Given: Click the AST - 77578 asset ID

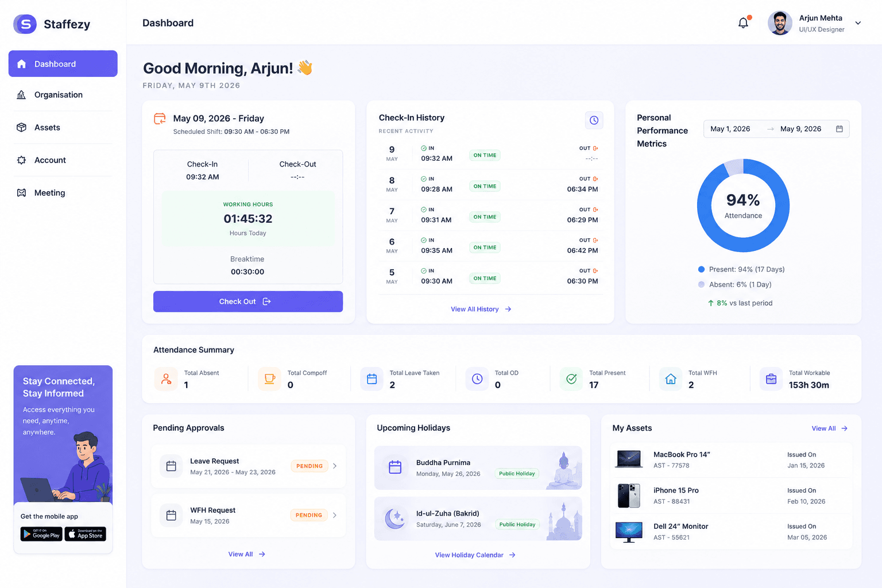Looking at the screenshot, I should tap(671, 466).
